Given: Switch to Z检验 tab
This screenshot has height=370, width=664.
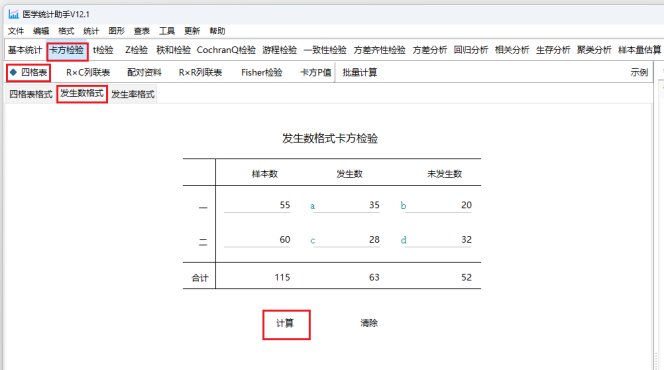Looking at the screenshot, I should [136, 50].
